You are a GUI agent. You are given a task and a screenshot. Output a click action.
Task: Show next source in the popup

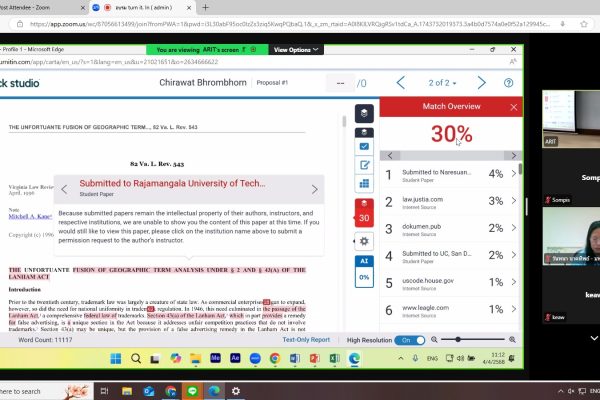(x=314, y=189)
